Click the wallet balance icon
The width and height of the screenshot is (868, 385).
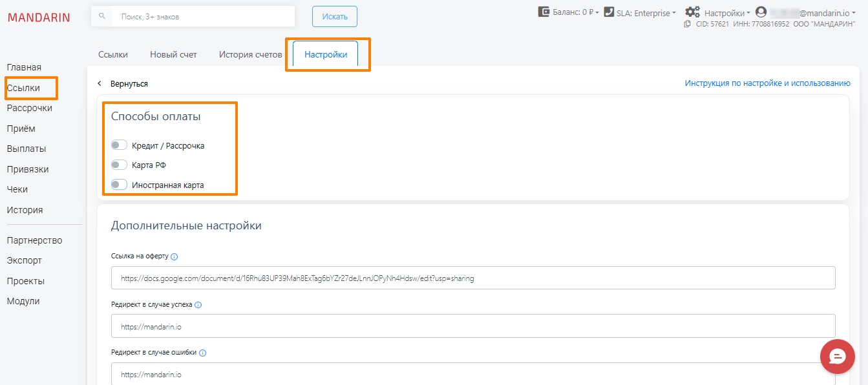[x=544, y=12]
